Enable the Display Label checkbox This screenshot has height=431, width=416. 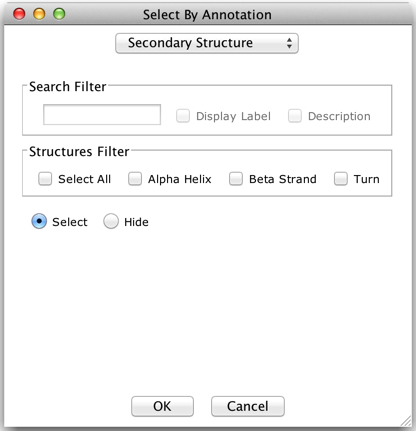183,116
